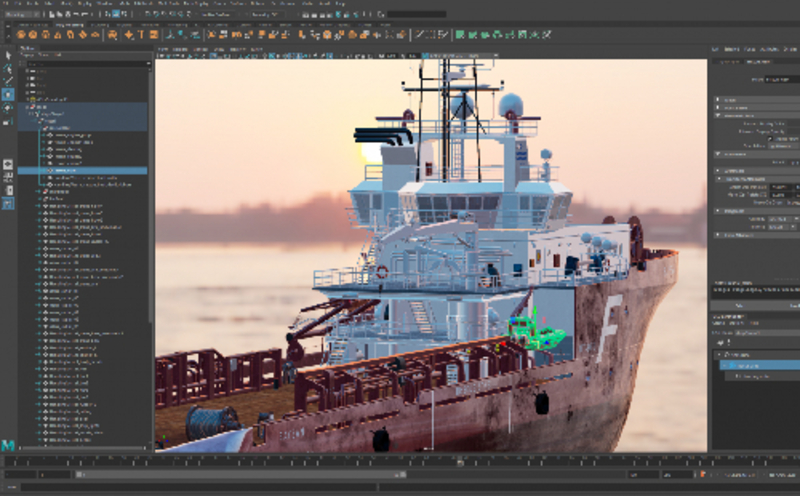Activate the highlighted Move tool in toolbox
The width and height of the screenshot is (800, 496).
coord(8,94)
